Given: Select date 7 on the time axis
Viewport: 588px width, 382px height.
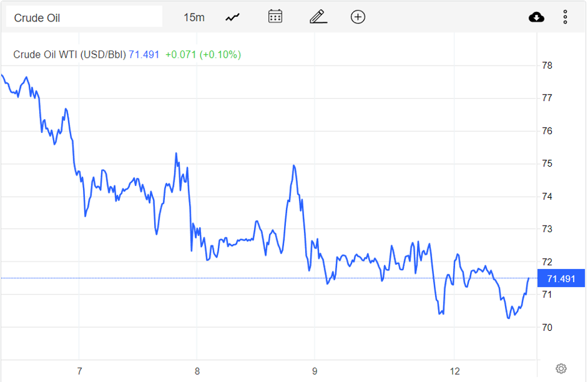Looking at the screenshot, I should click(79, 370).
